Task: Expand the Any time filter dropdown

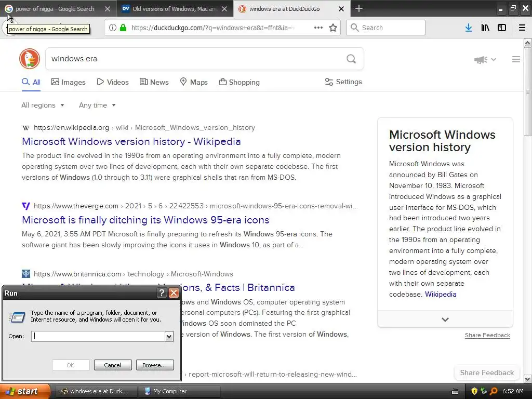Action: (x=97, y=105)
